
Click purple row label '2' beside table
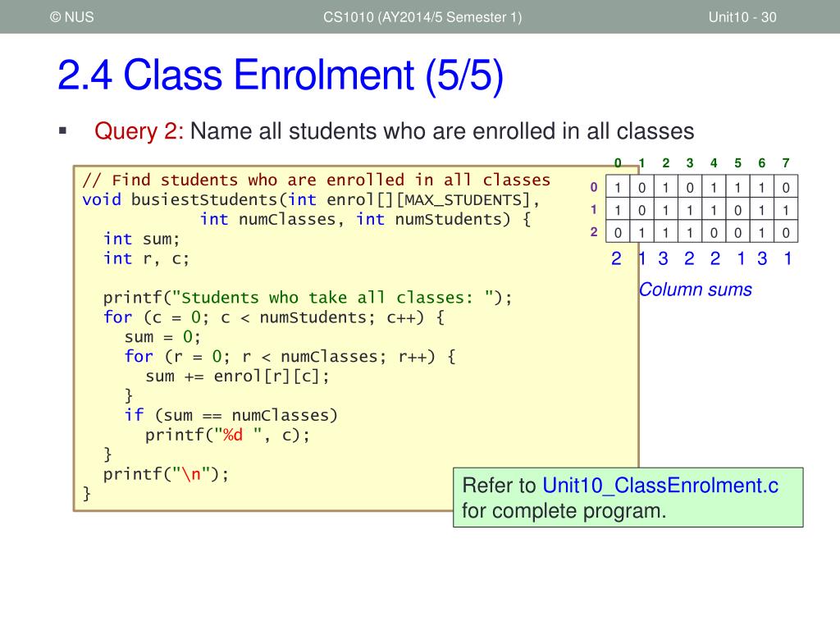pos(594,232)
